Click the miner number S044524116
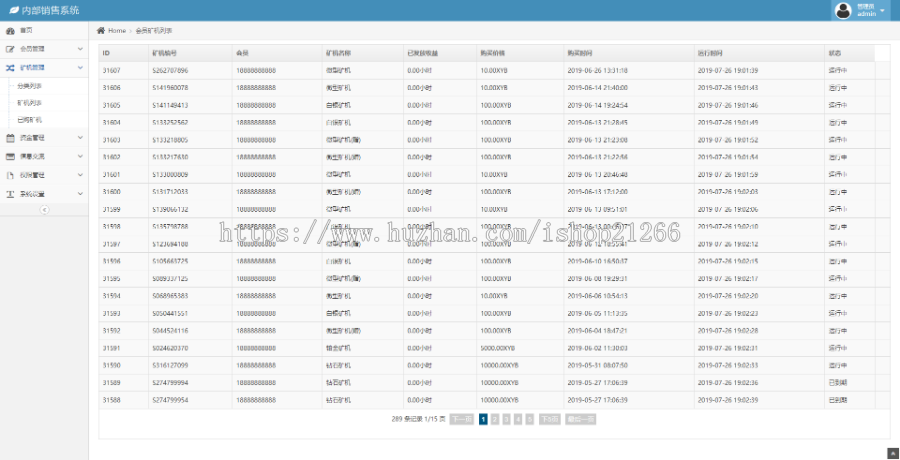Viewport: 900px width, 460px height. [x=170, y=331]
